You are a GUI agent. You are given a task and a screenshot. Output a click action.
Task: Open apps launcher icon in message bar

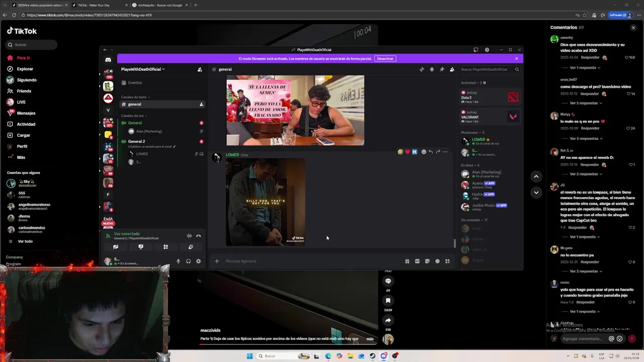(447, 261)
